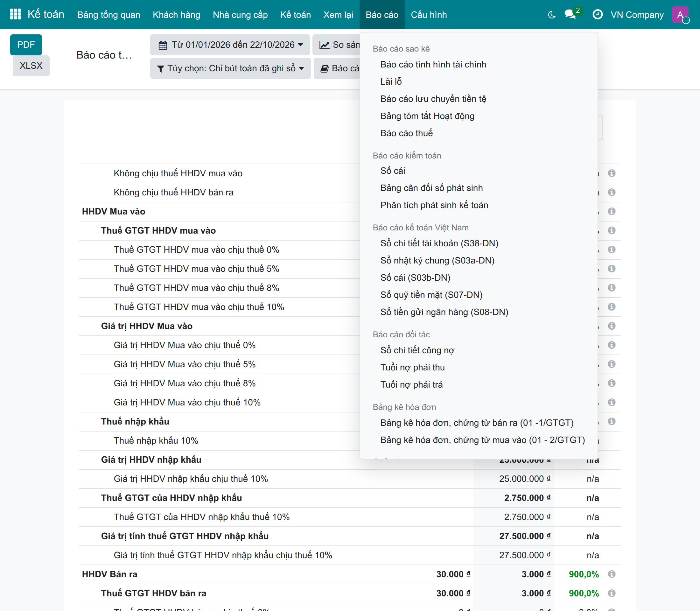Click info icon for HHDV Mua vào row
Screen dimensions: 700x611
pos(612,211)
